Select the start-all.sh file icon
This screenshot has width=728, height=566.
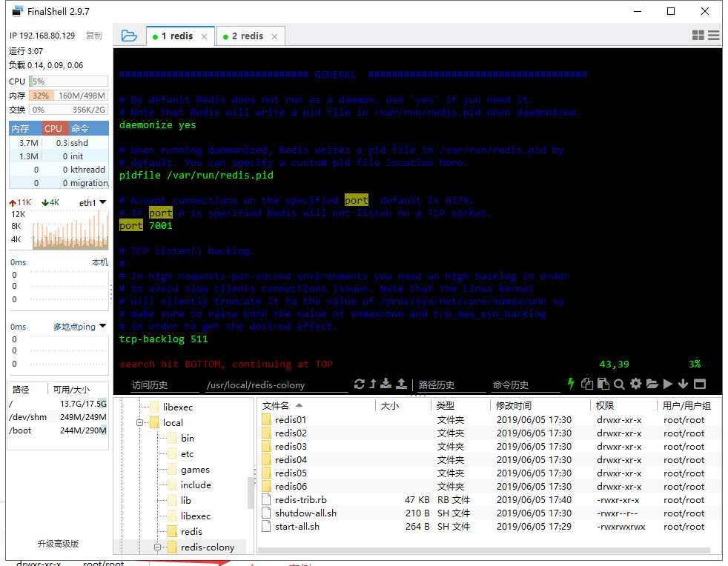point(266,527)
